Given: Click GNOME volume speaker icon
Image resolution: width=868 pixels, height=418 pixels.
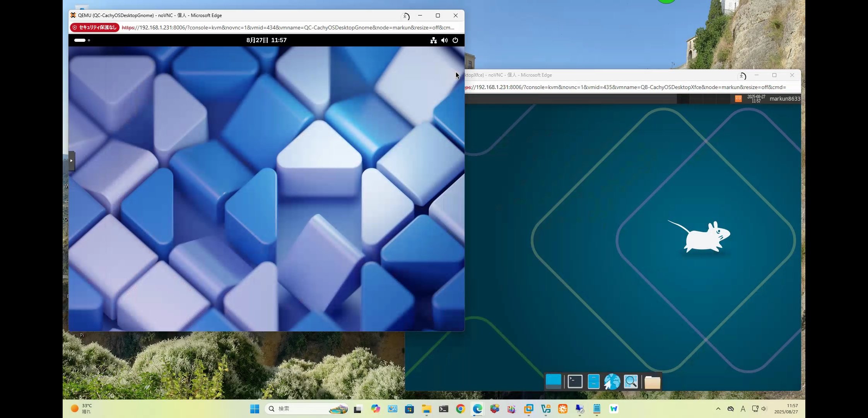Looking at the screenshot, I should click(444, 40).
